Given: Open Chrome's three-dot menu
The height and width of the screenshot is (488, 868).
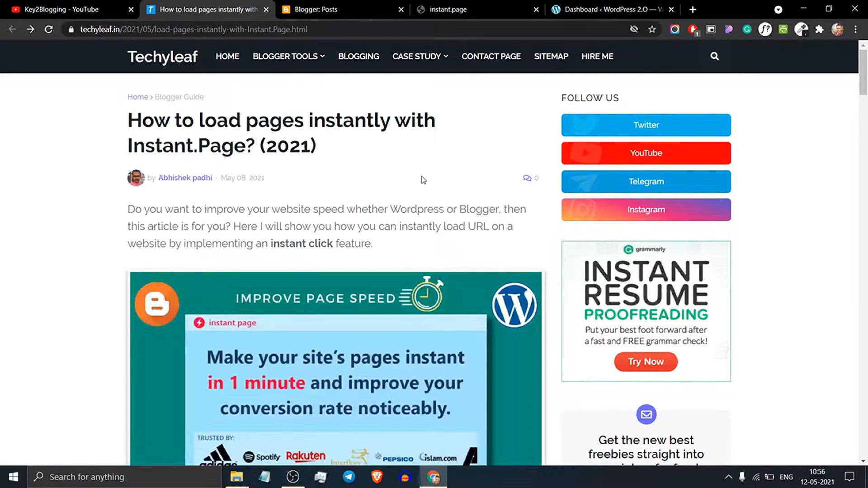Looking at the screenshot, I should click(855, 29).
